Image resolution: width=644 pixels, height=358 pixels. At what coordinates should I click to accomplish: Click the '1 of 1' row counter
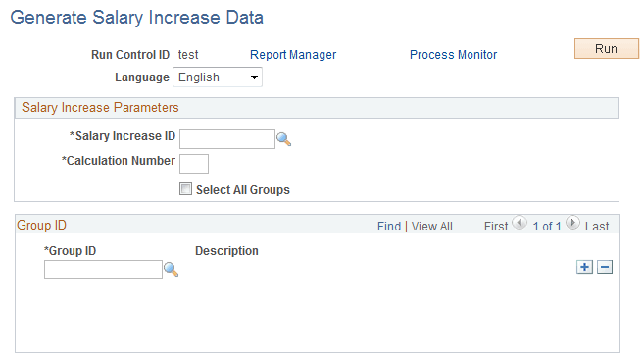click(x=547, y=226)
